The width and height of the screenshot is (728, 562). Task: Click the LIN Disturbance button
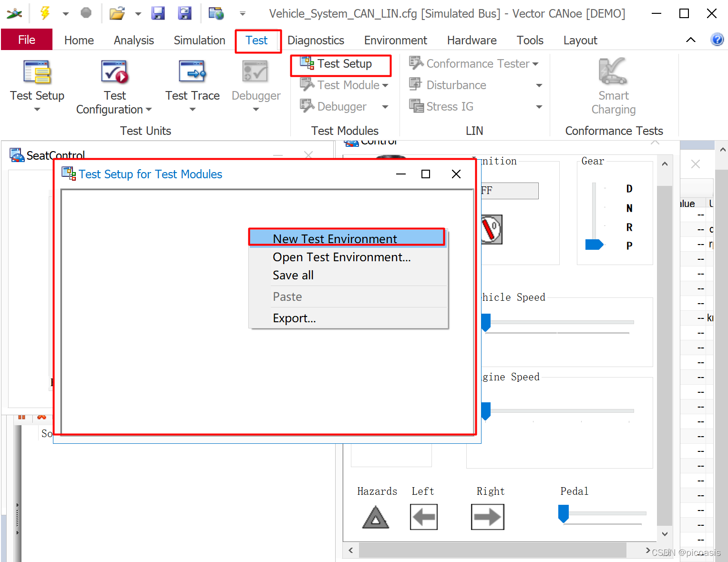448,85
